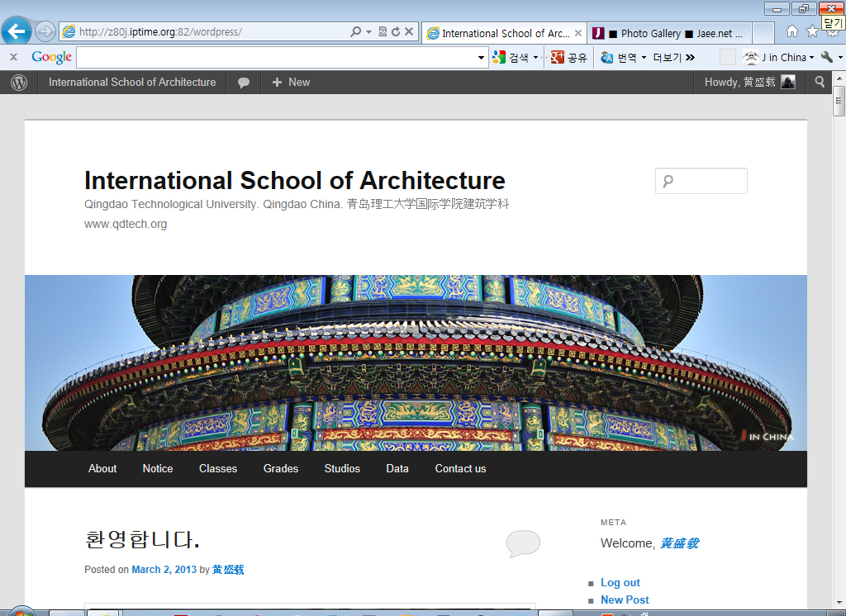Click the Google+ share icon
The height and width of the screenshot is (616, 846).
pos(558,57)
